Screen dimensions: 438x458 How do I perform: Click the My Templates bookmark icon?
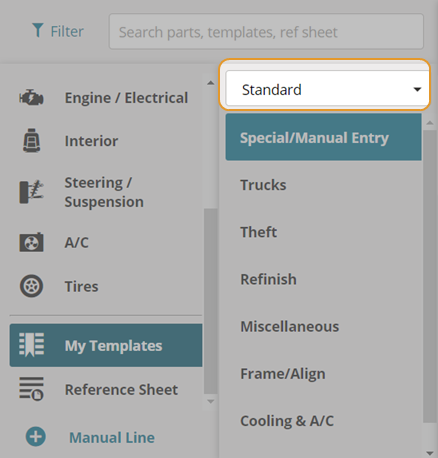coord(31,345)
